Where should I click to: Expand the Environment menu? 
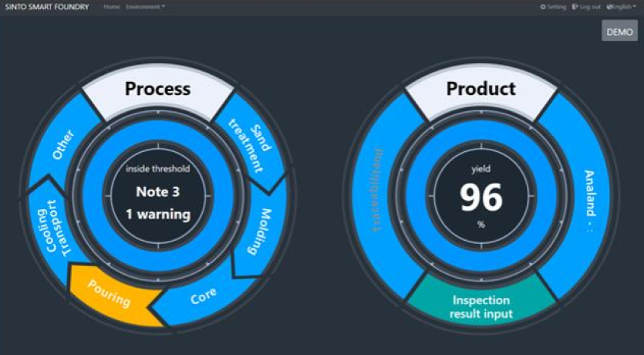tap(145, 7)
